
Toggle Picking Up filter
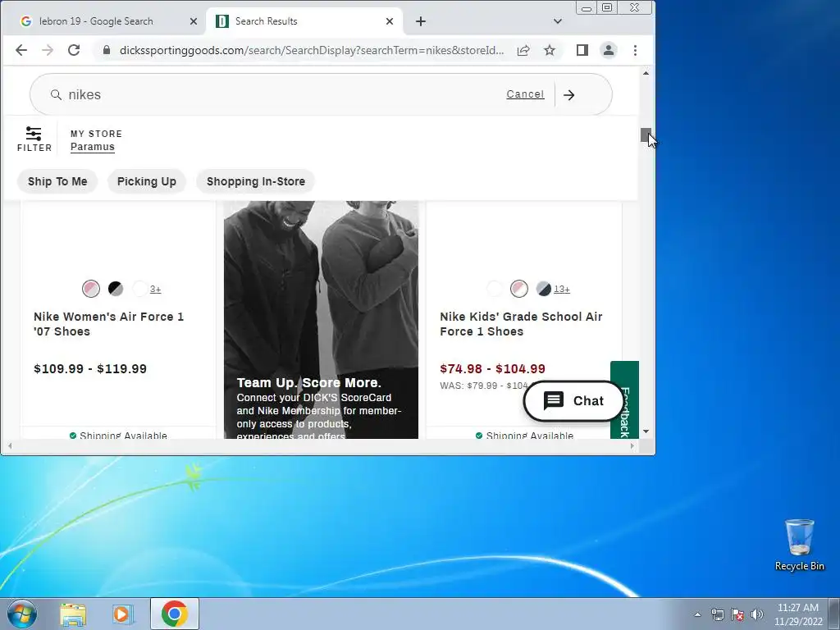pyautogui.click(x=147, y=181)
